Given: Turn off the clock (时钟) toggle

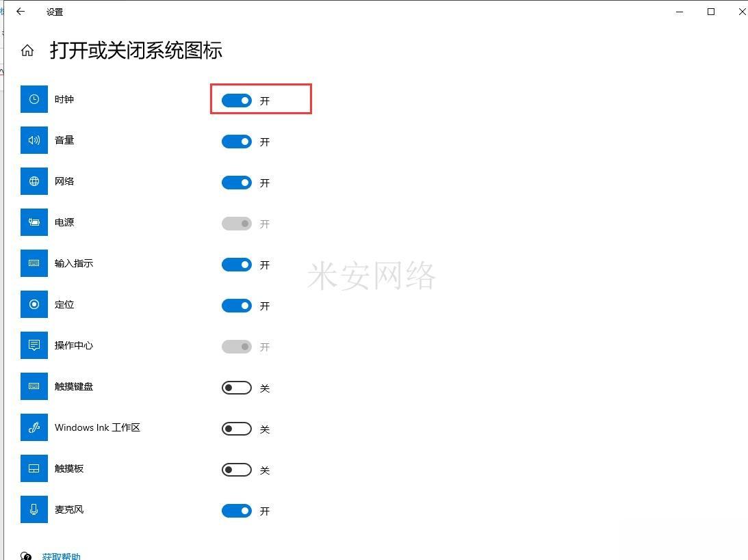Looking at the screenshot, I should click(x=237, y=101).
